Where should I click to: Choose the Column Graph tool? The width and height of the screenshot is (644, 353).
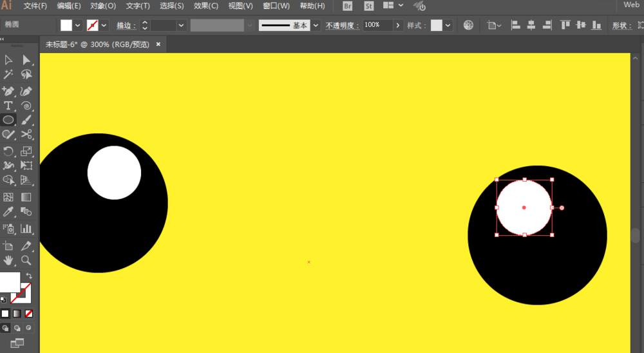pos(26,229)
